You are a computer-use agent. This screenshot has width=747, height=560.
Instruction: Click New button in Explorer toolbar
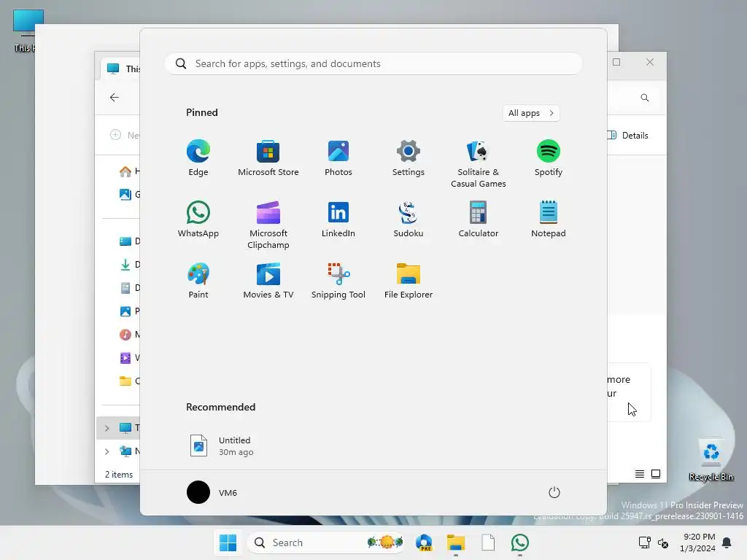[x=124, y=135]
